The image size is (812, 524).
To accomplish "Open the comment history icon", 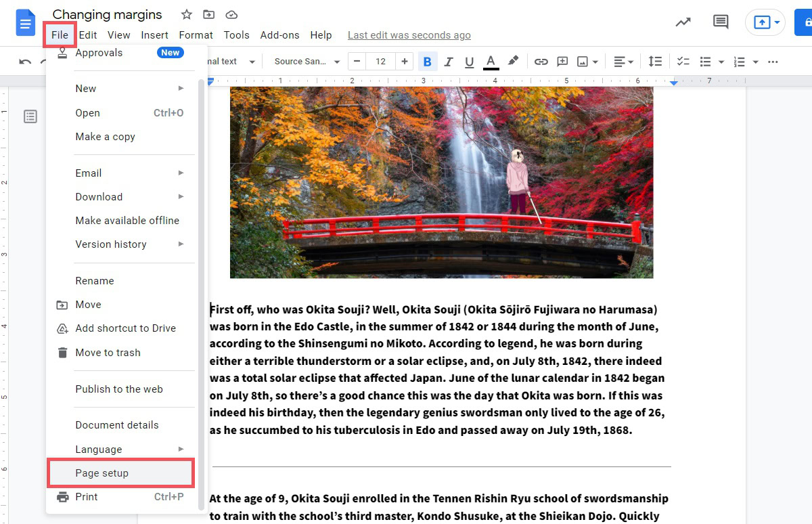I will coord(721,22).
